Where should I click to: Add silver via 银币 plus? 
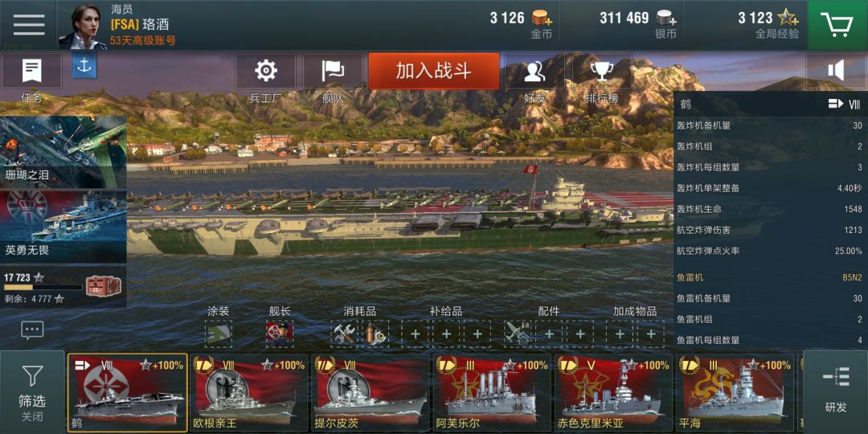click(x=666, y=18)
